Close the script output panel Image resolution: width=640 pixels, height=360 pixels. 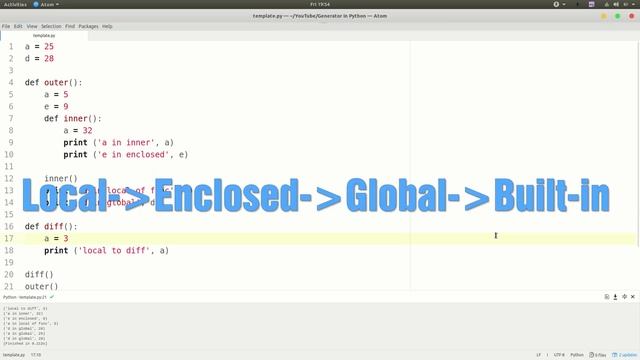point(633,297)
